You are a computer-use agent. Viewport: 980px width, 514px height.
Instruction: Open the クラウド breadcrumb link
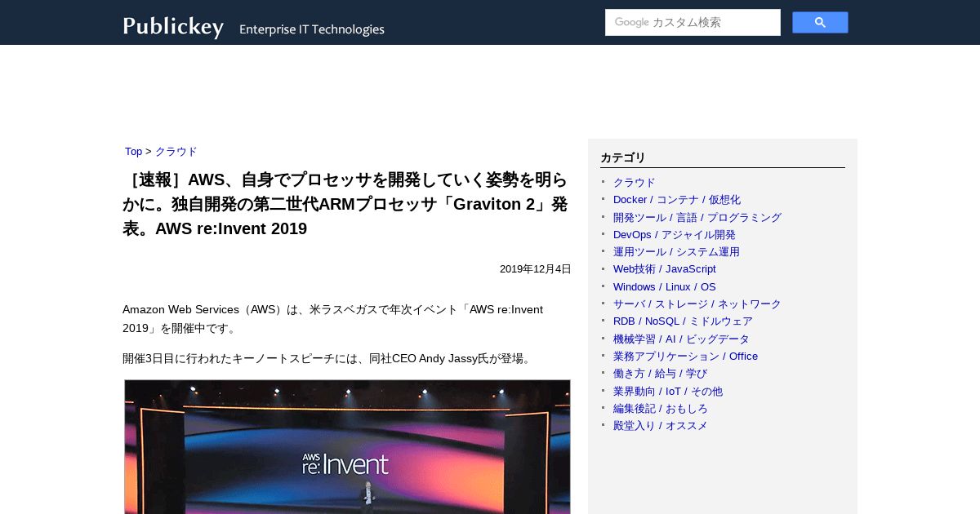[x=176, y=152]
